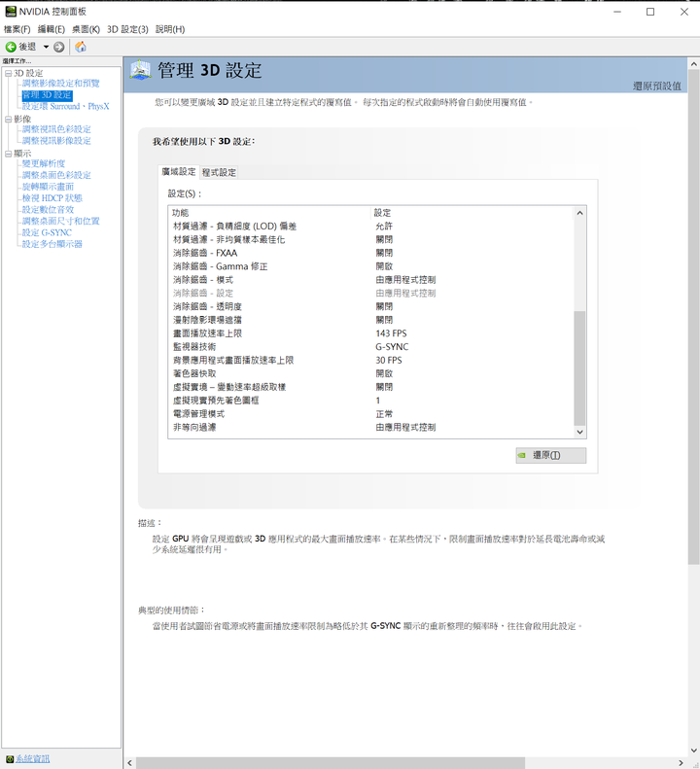Collapse the 顯示 tree node

[x=9, y=154]
